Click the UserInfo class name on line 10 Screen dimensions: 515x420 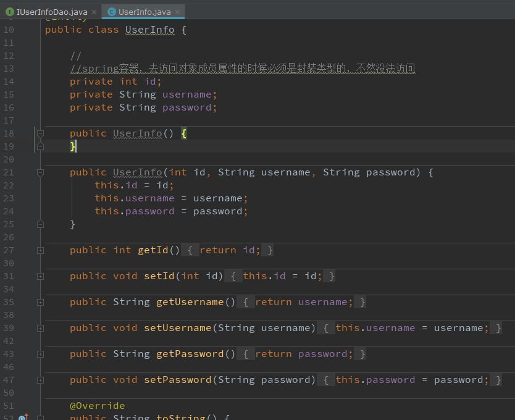150,30
